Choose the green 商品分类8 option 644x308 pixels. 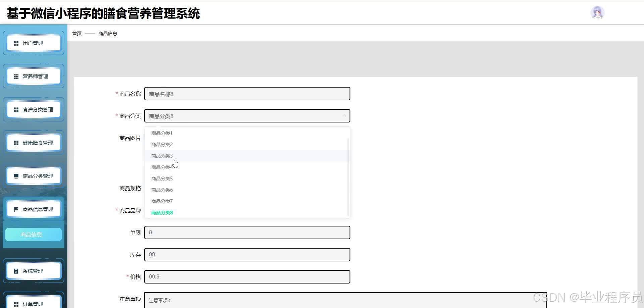(247, 213)
